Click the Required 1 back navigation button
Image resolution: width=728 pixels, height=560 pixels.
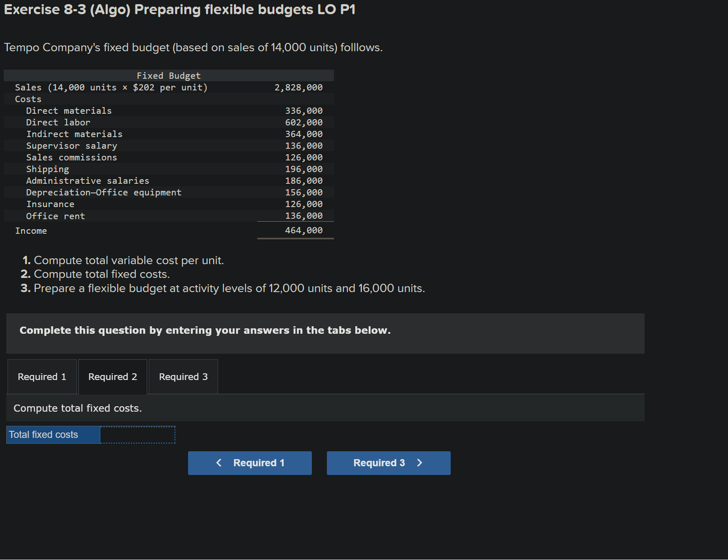click(x=249, y=463)
